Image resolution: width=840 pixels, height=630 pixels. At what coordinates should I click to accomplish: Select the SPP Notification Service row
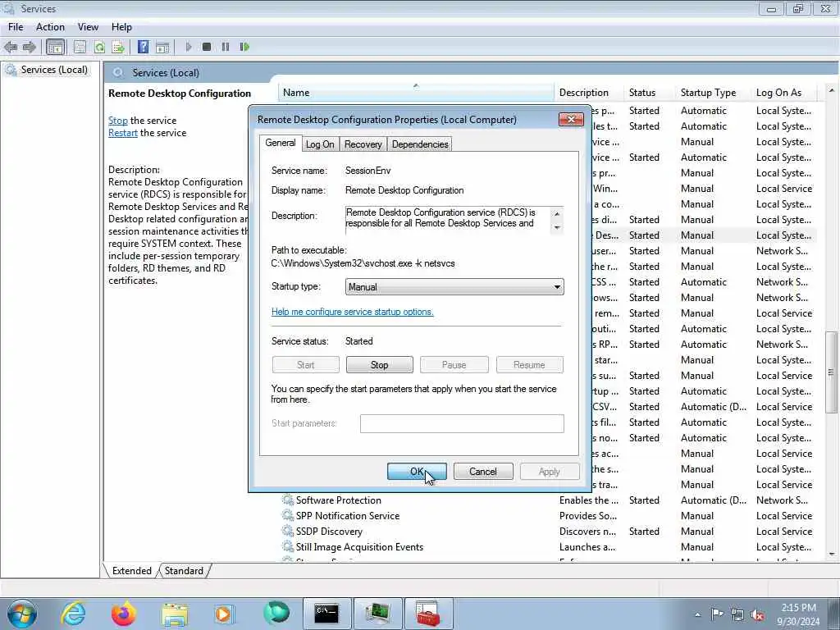(x=547, y=516)
